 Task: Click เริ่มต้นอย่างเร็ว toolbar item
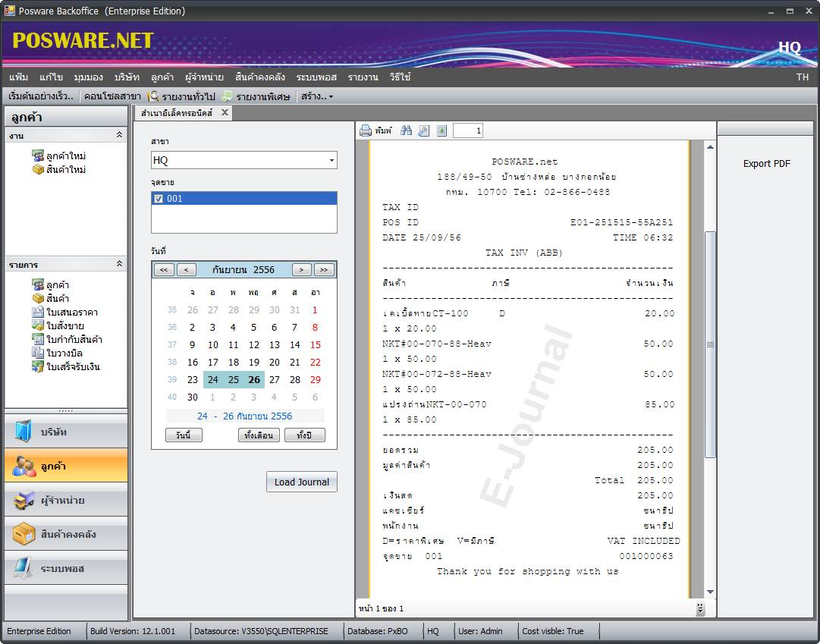[41, 96]
